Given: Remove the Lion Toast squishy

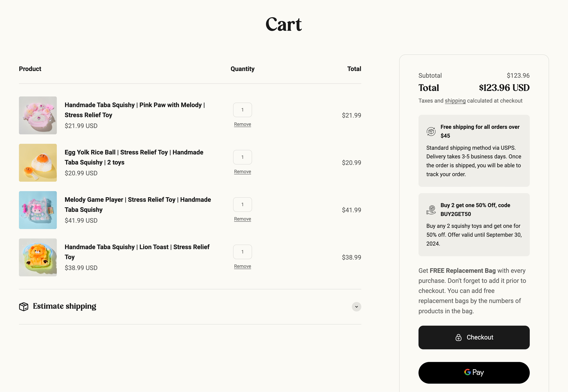Looking at the screenshot, I should coord(242,267).
